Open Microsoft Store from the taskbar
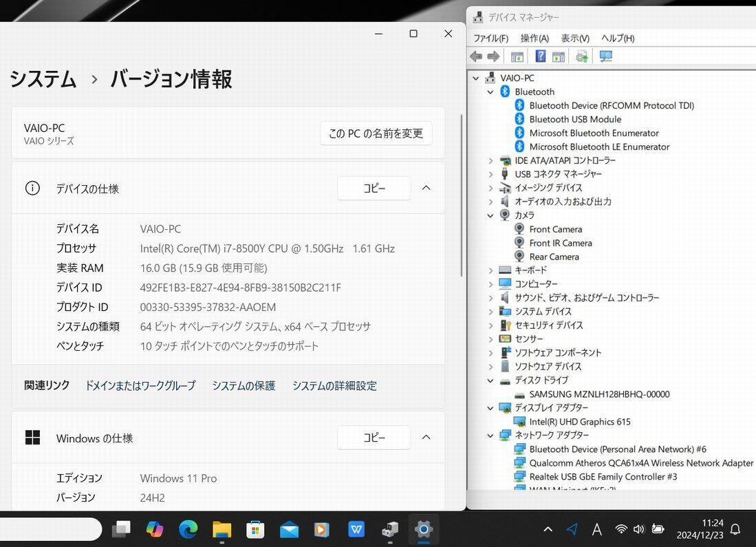 point(255,529)
